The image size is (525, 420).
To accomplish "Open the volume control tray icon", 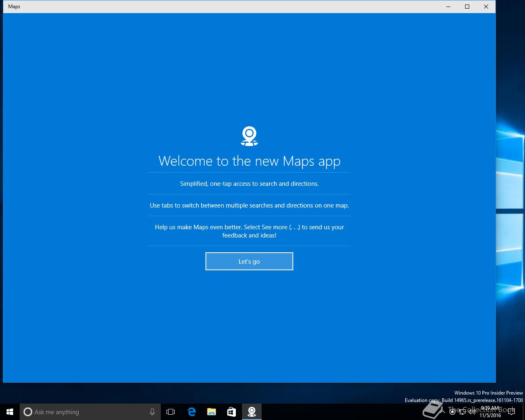I will coord(472,412).
